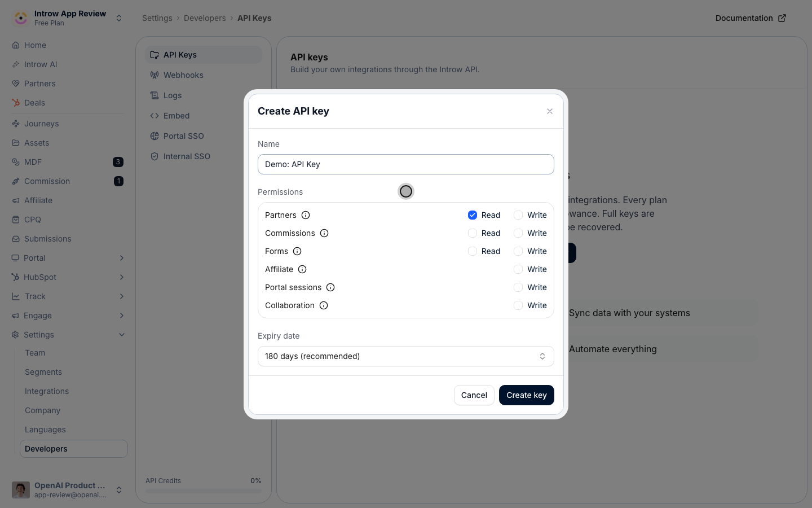This screenshot has height=508, width=812.
Task: Enable Commissions Read permission
Action: point(473,233)
